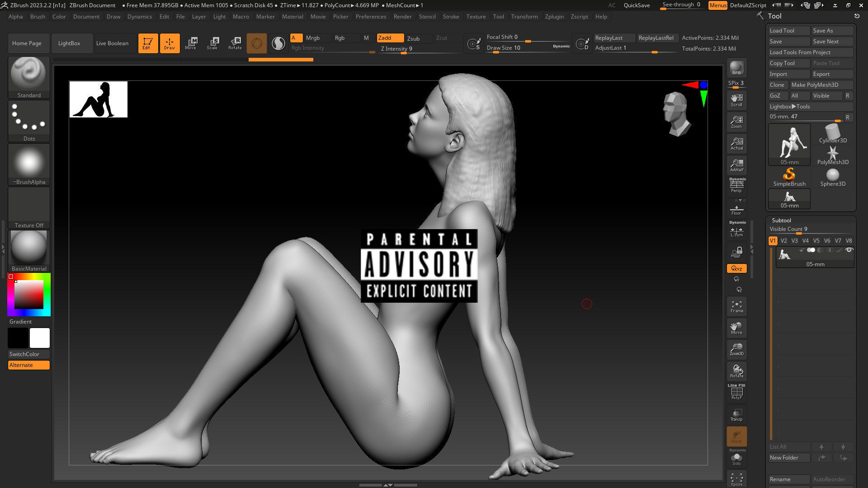Select the V2 subtool visibility set tab
The width and height of the screenshot is (868, 488).
[783, 241]
